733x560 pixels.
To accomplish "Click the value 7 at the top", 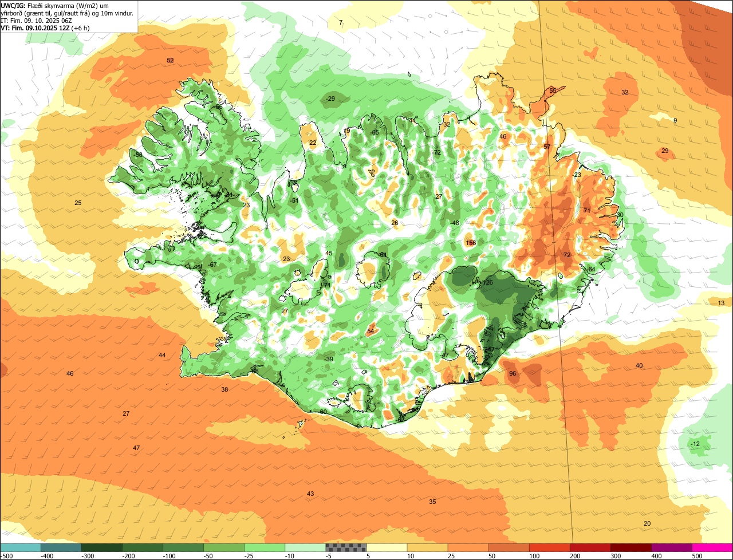I will coord(341,23).
